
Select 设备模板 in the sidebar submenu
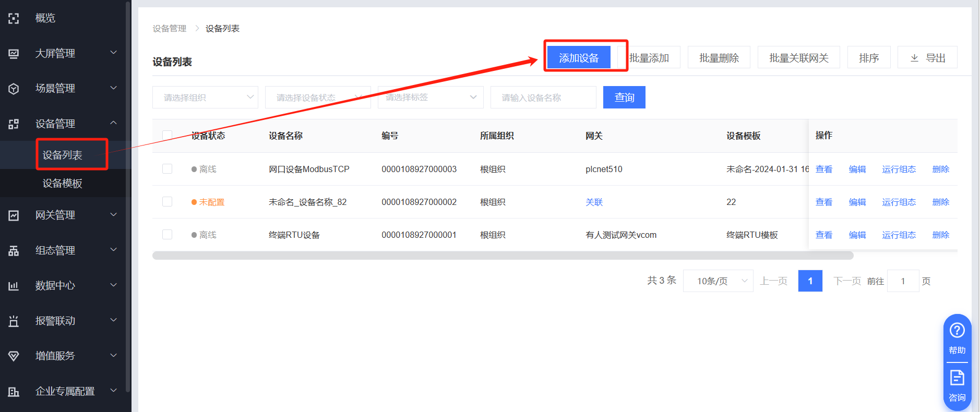(x=63, y=184)
